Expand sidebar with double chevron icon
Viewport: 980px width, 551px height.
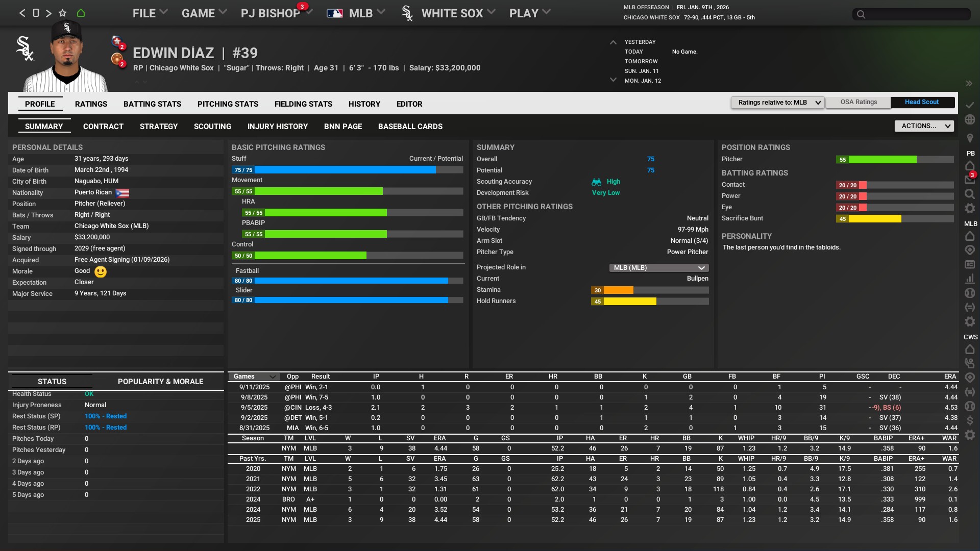[969, 84]
